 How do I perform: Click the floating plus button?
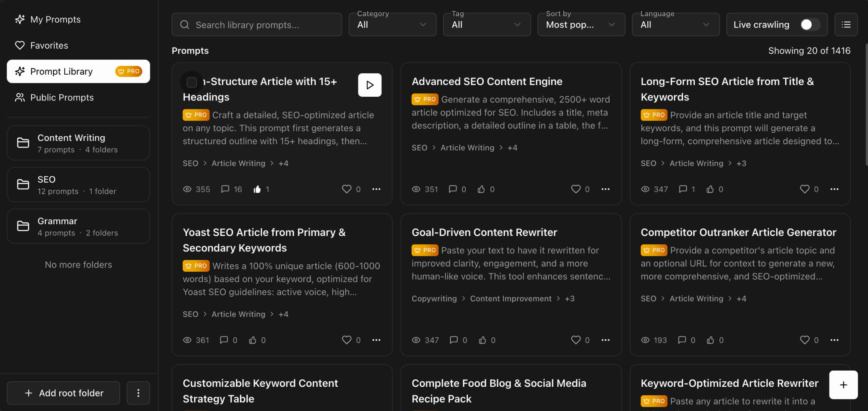(843, 385)
